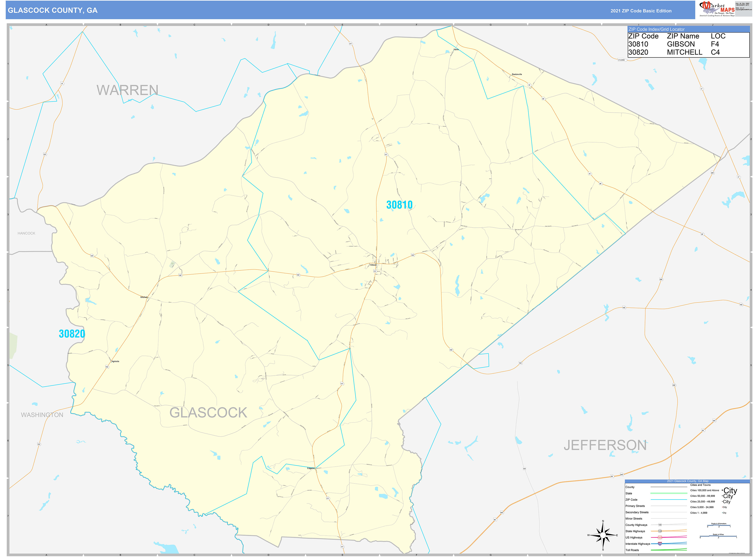Click the red US Highways 123 shield in legend
Viewport: 756px width, 557px height.
click(x=660, y=538)
